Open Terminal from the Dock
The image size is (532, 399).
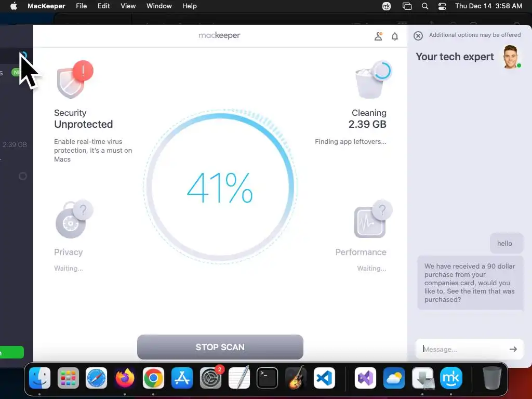[x=268, y=378]
